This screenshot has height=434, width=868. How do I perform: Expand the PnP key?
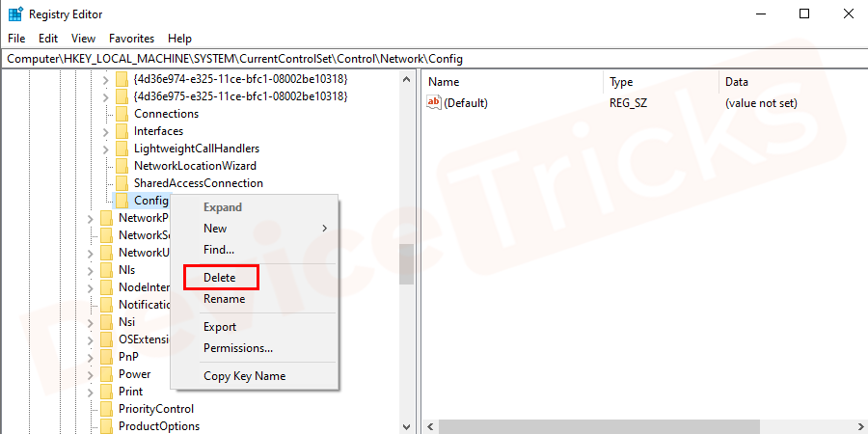click(91, 357)
